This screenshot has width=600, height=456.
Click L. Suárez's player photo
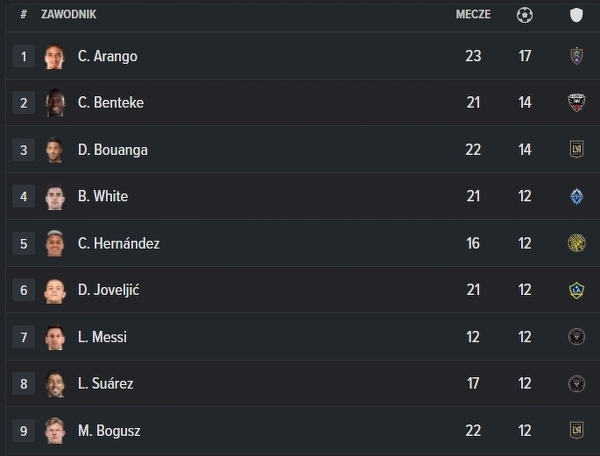pos(55,383)
